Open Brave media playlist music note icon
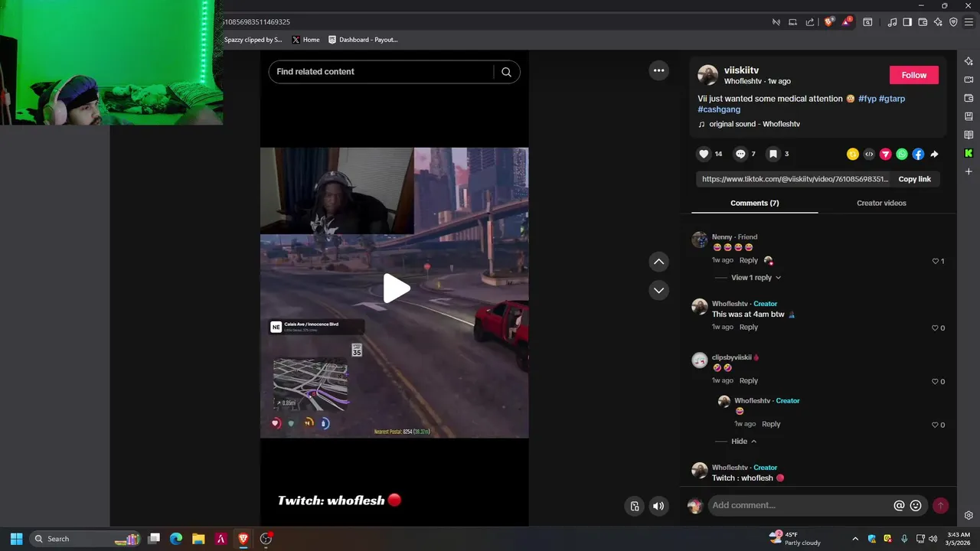Screen dimensions: 980x551 (892, 22)
